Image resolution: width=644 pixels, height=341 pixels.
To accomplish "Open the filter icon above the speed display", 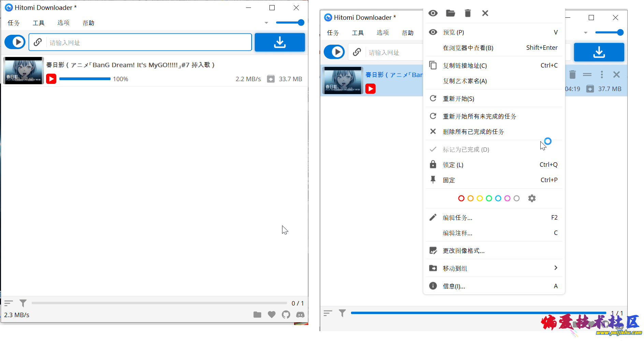I will (x=23, y=303).
